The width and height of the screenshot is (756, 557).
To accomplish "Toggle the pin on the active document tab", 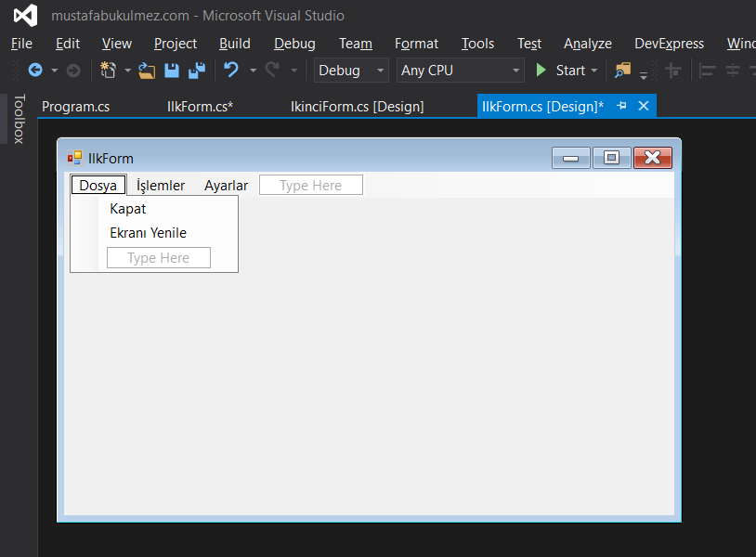I will [620, 106].
